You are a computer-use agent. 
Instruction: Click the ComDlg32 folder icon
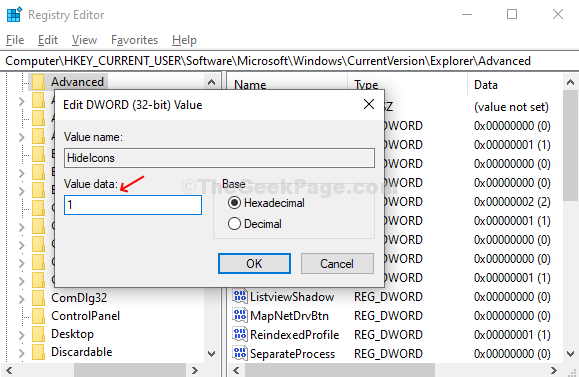(38, 298)
